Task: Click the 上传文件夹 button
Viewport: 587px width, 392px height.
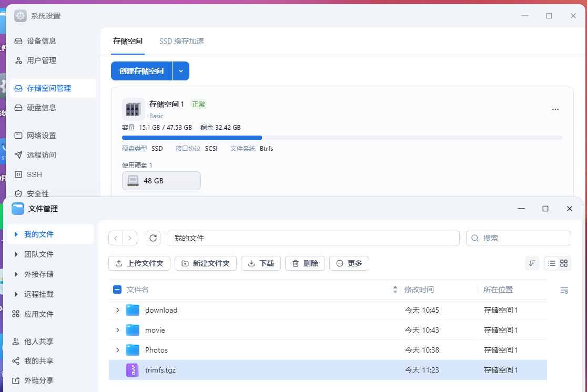Action: coord(139,263)
